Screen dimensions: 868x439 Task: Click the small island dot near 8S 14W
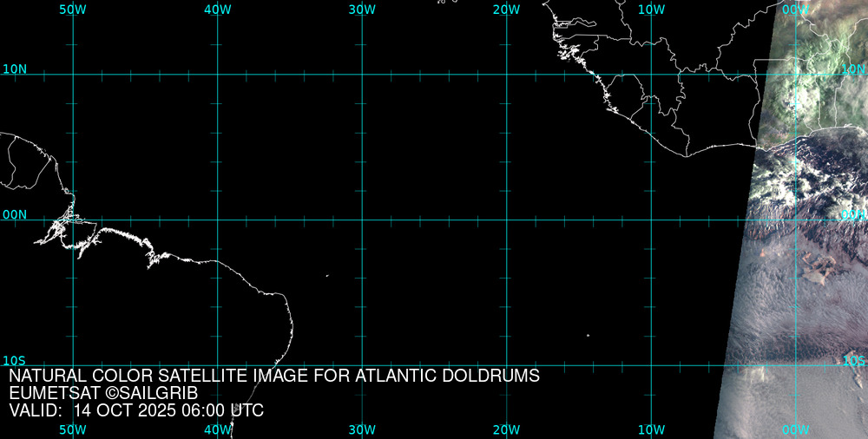click(x=588, y=336)
